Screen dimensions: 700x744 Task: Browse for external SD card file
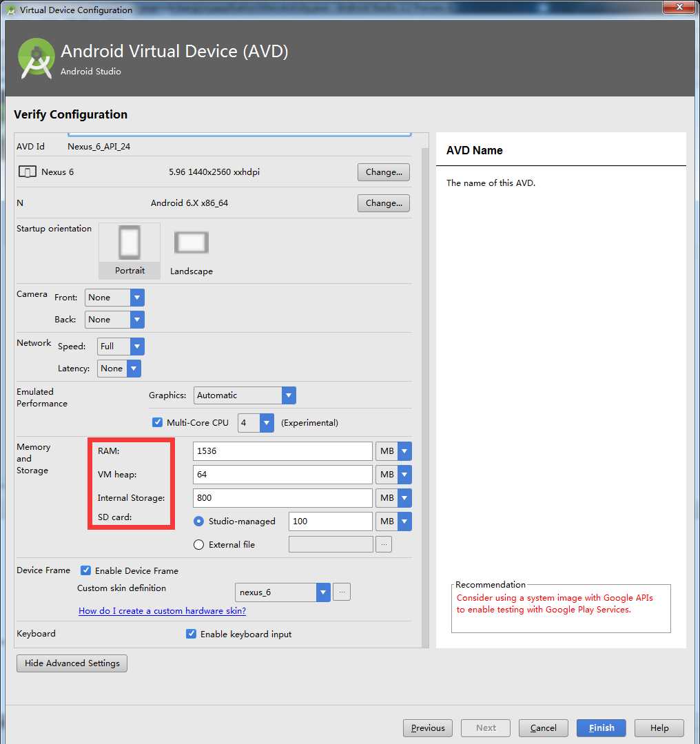[x=384, y=544]
